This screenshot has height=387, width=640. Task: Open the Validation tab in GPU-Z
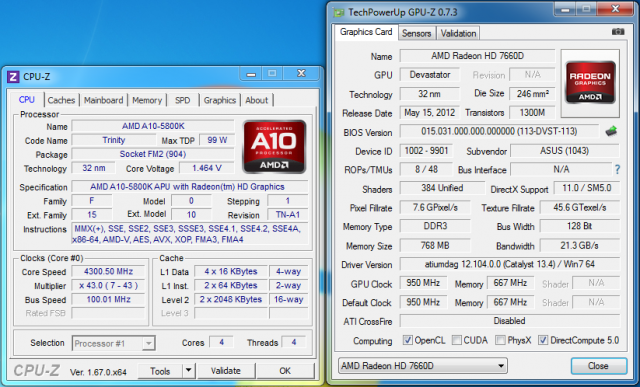click(458, 33)
